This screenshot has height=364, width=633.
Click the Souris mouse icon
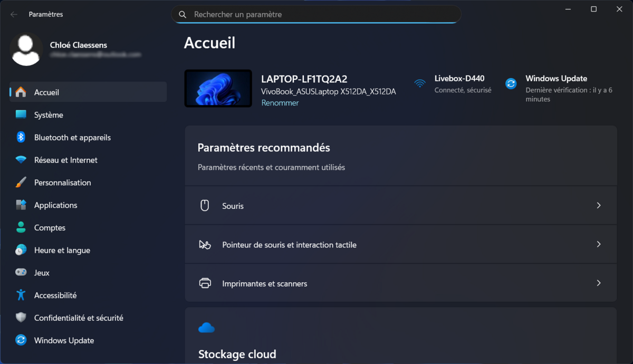click(x=205, y=206)
